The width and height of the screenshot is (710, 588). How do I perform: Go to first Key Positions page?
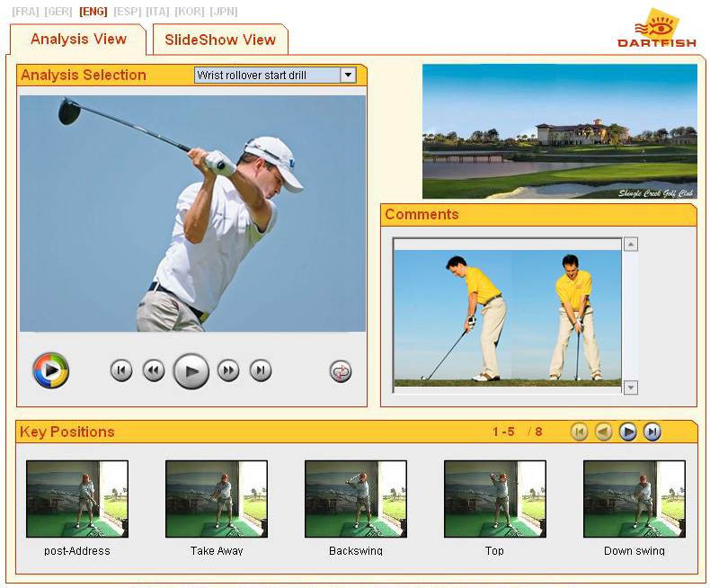coord(579,432)
